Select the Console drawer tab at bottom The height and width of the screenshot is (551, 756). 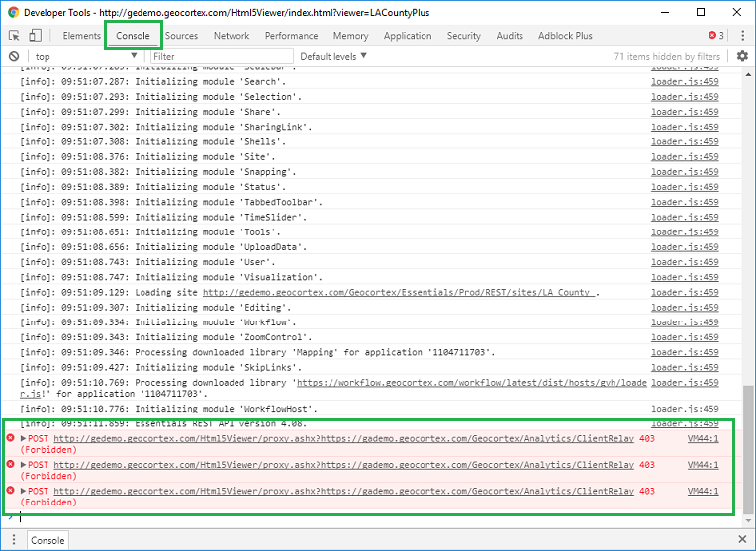[x=47, y=540]
